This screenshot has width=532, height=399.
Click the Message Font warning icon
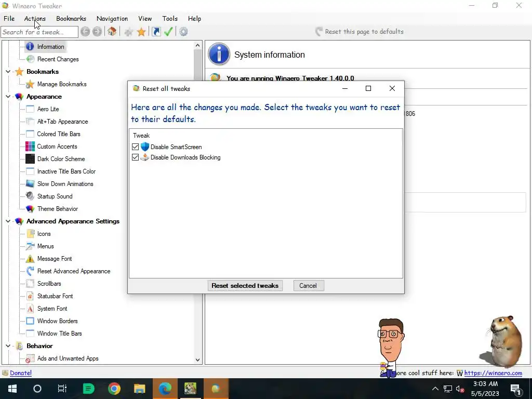click(x=30, y=259)
